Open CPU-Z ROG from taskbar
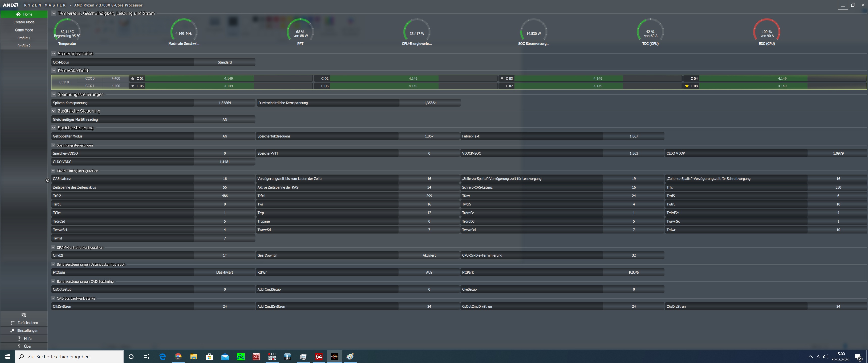The width and height of the screenshot is (868, 363). pyautogui.click(x=256, y=357)
